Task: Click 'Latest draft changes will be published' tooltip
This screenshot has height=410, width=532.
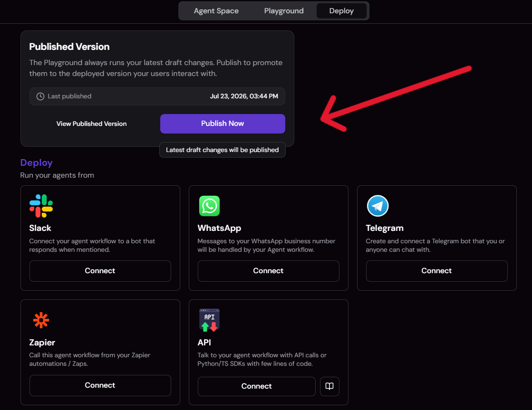Action: click(222, 150)
